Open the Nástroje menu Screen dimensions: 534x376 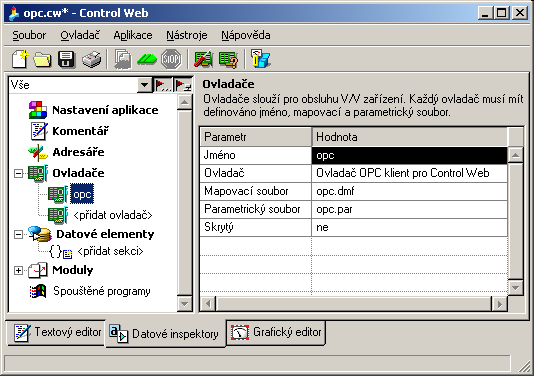point(187,35)
